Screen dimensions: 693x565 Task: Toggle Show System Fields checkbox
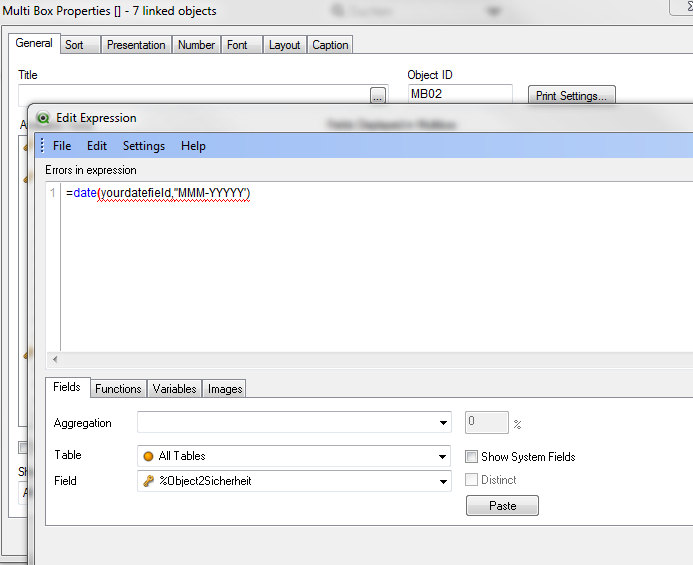click(x=472, y=457)
